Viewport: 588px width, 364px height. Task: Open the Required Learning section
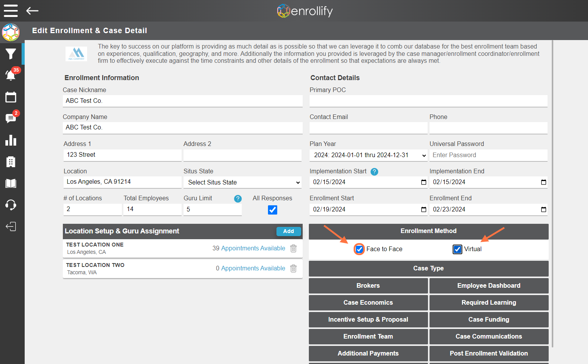(489, 303)
